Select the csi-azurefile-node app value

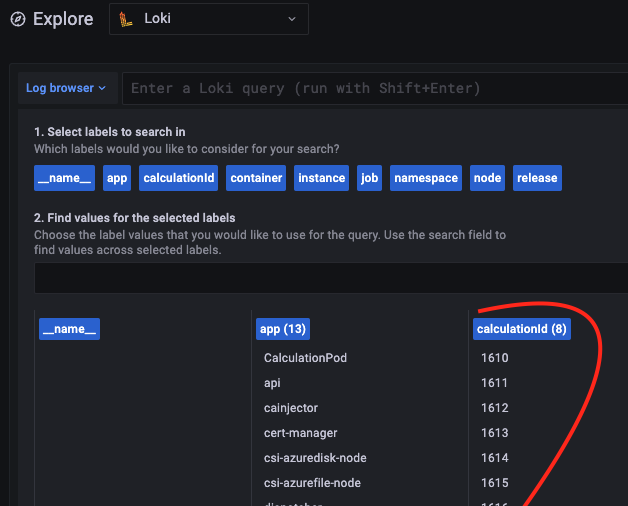(x=312, y=483)
